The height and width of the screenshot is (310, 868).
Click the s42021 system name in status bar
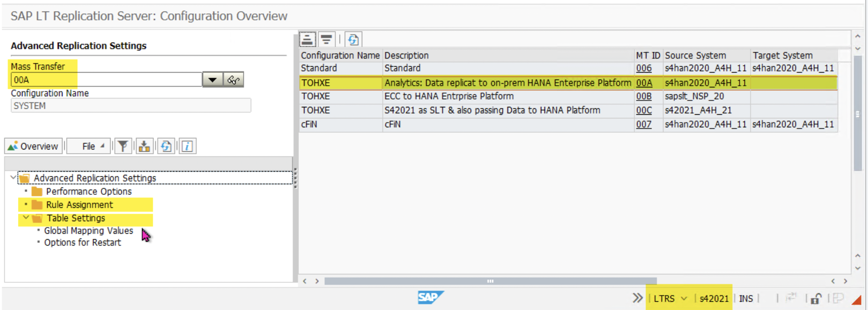[x=714, y=298]
